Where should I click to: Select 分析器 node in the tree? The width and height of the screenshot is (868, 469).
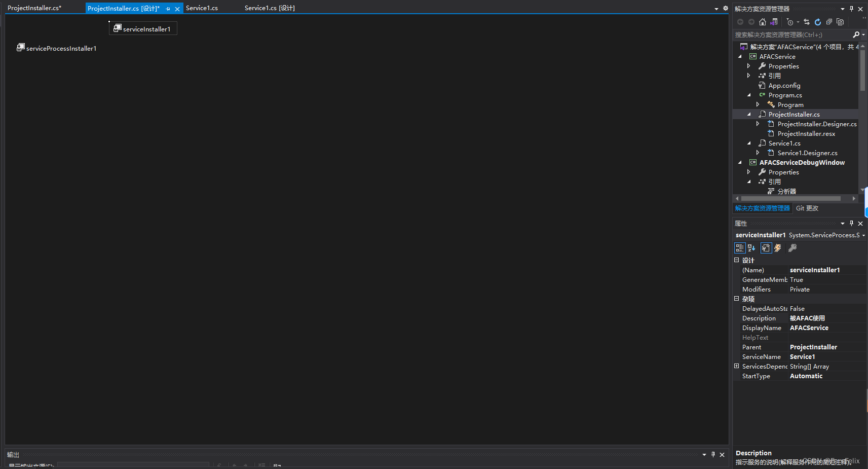pos(786,191)
